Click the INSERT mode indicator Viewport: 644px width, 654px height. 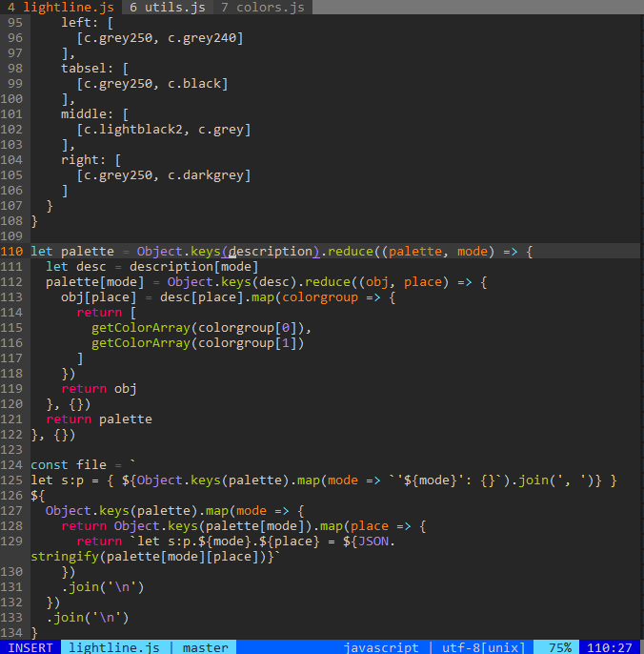pos(30,647)
